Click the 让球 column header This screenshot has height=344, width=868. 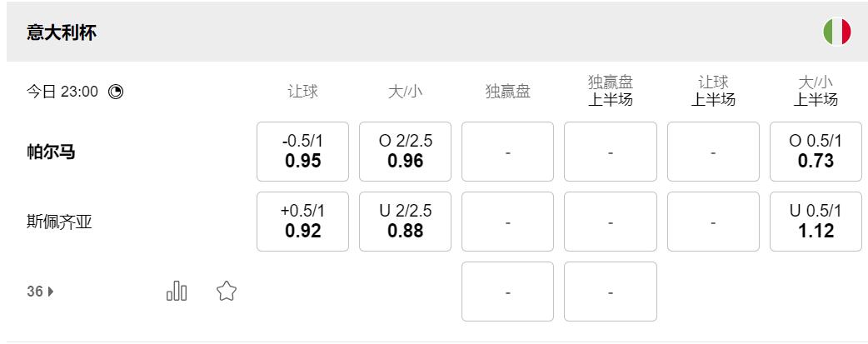302,92
